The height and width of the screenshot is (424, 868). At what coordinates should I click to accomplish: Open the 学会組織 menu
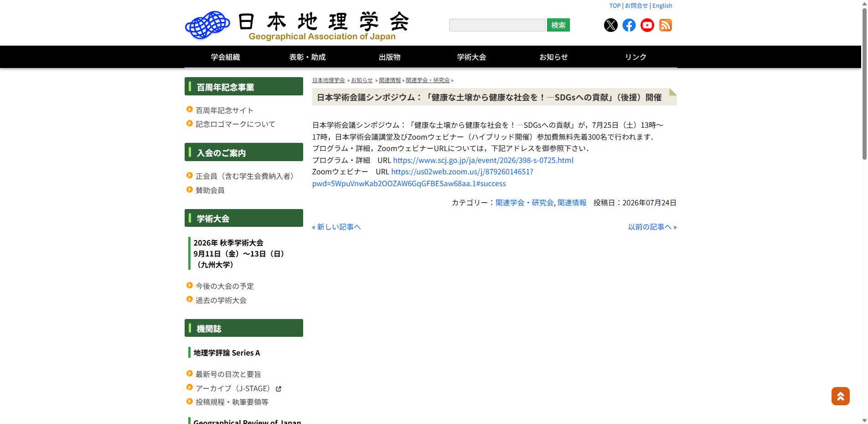pyautogui.click(x=225, y=57)
